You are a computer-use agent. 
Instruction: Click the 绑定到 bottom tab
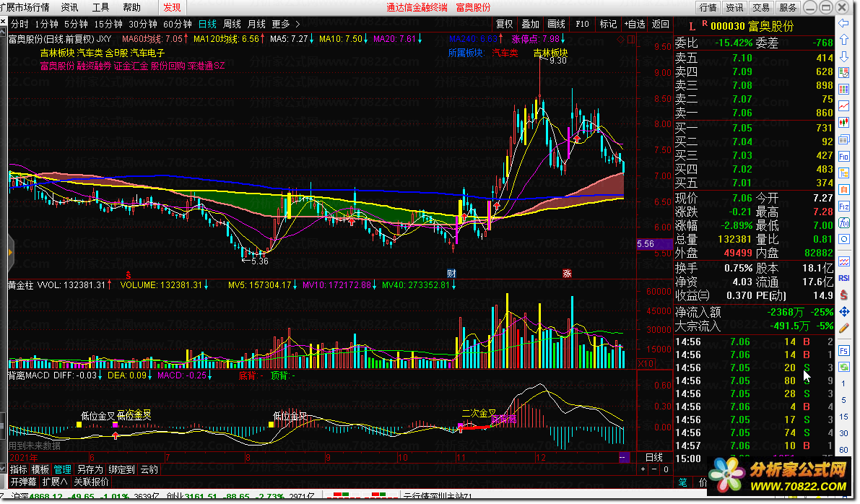pos(121,469)
